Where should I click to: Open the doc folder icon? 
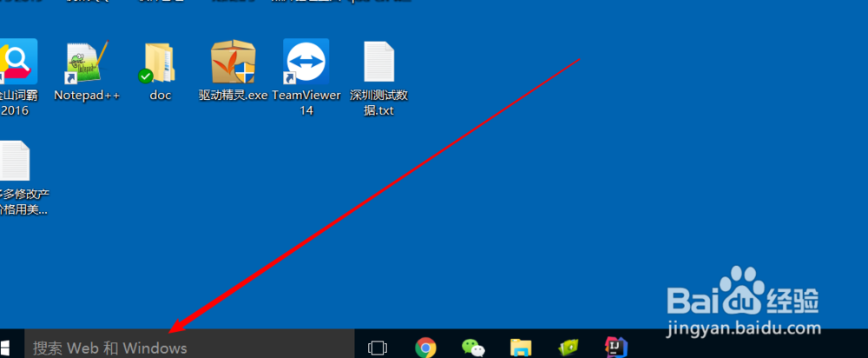157,62
